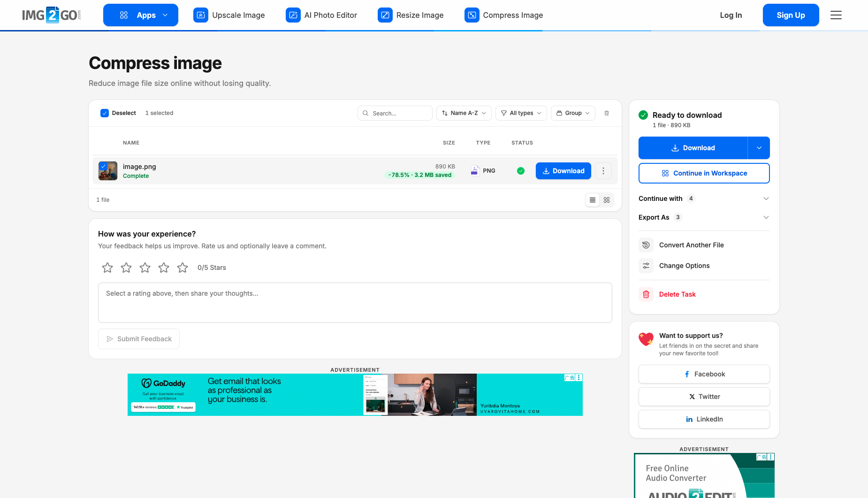Screen dimensions: 868x498
Task: Download image.png from the file row
Action: pyautogui.click(x=563, y=171)
